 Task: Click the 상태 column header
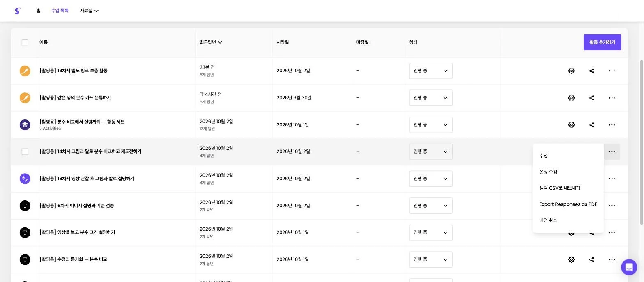(413, 42)
